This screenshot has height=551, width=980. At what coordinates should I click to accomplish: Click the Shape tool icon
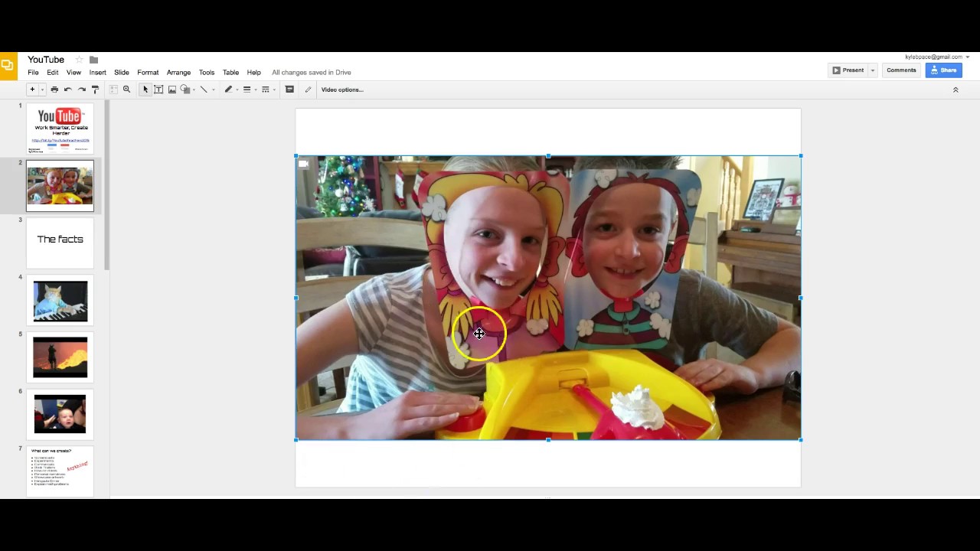[x=185, y=90]
